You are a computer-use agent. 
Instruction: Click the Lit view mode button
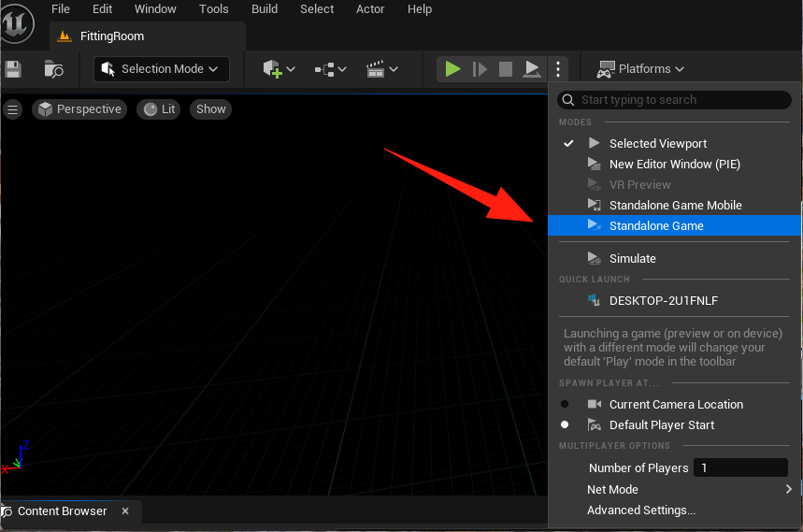tap(159, 109)
